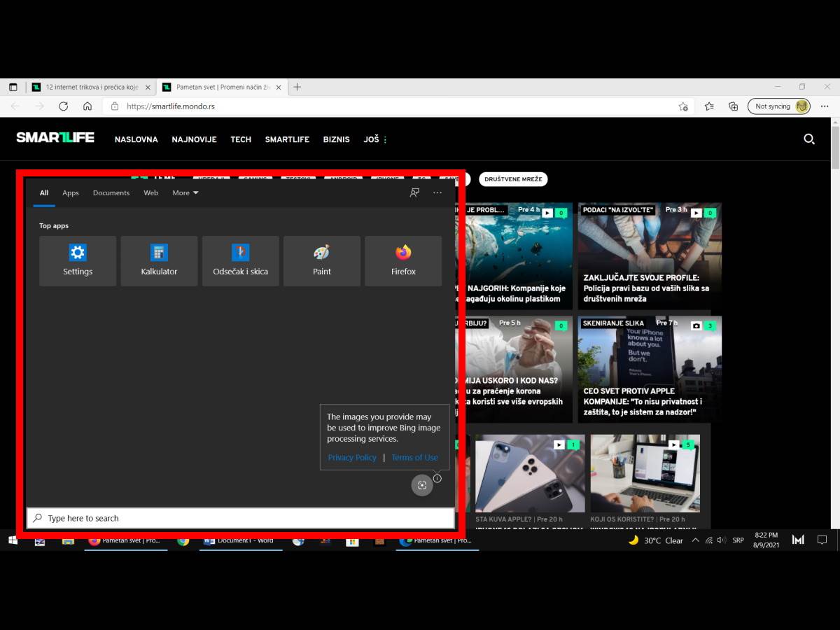Open the search feedback icon
The width and height of the screenshot is (840, 630).
[414, 192]
